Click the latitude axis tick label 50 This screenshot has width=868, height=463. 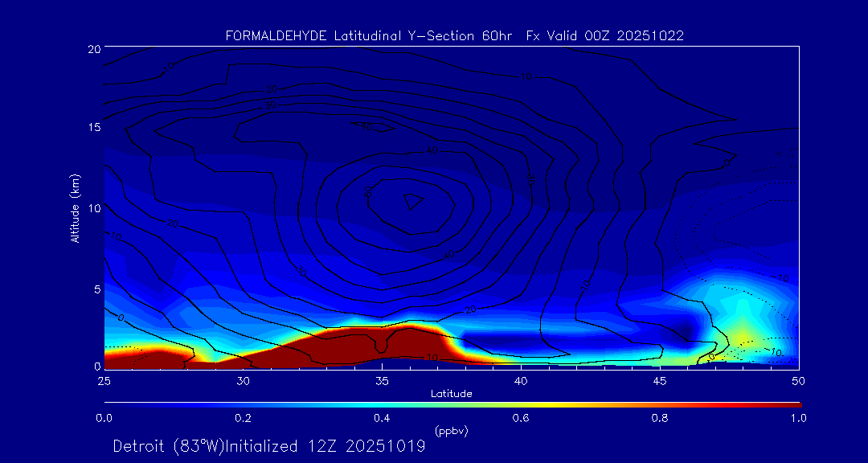pyautogui.click(x=799, y=381)
